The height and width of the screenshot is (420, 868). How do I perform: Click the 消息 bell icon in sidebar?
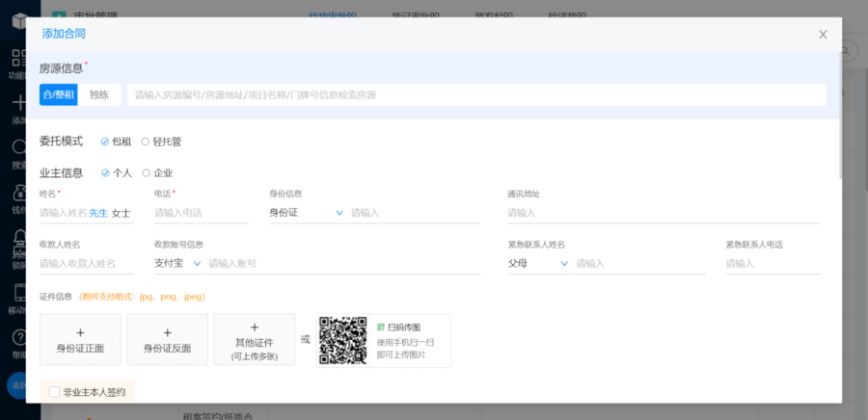(x=19, y=238)
